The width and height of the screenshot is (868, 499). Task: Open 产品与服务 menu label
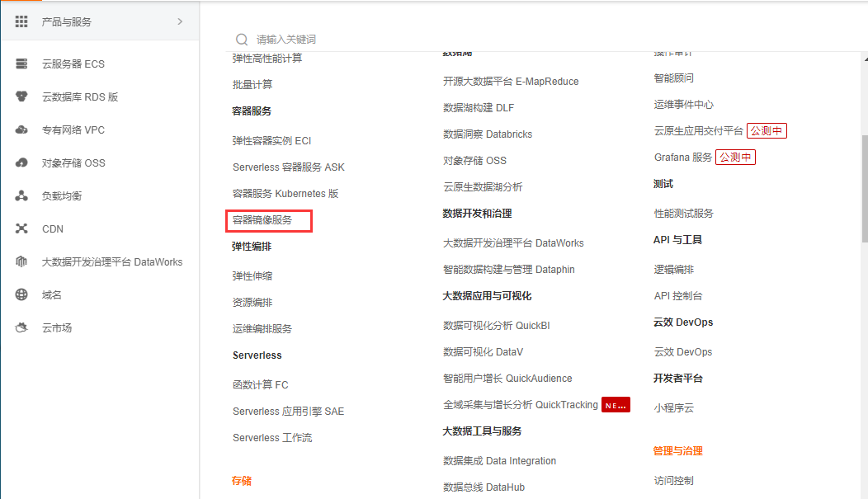67,21
